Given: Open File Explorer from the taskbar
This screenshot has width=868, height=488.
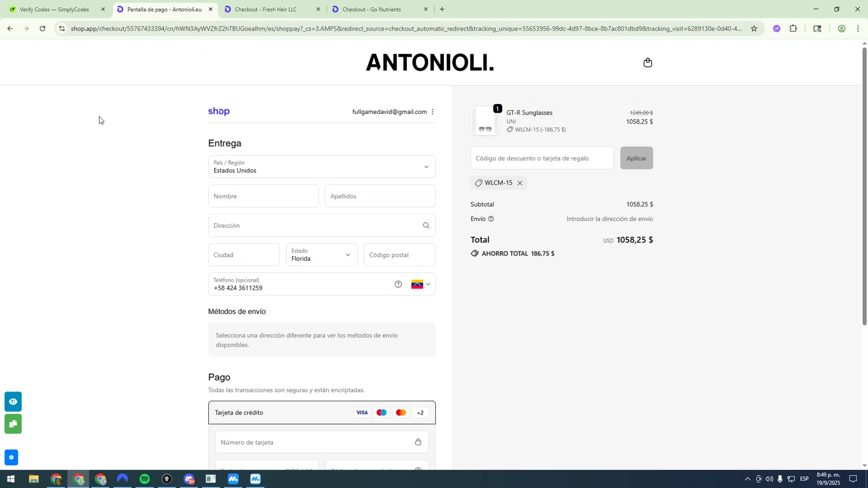Looking at the screenshot, I should [34, 479].
